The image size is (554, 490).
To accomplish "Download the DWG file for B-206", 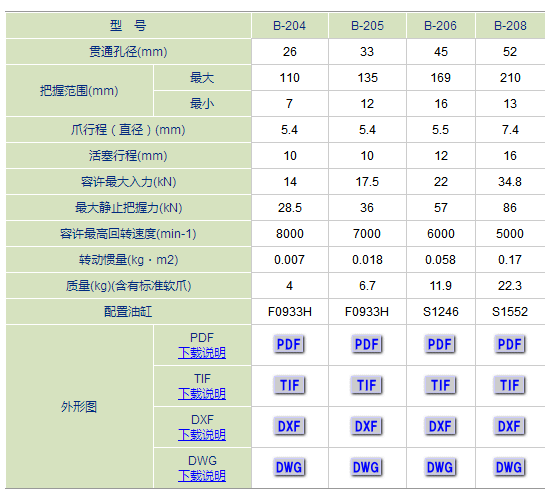I will click(x=440, y=467).
